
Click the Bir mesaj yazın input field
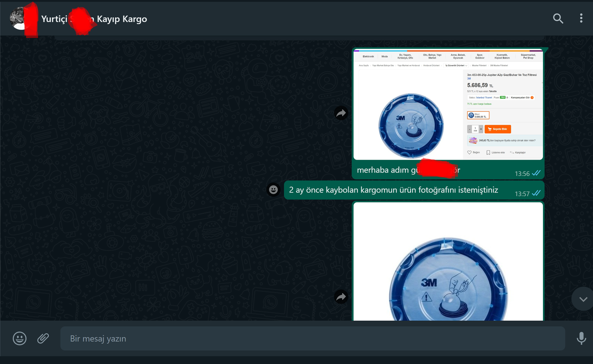click(x=312, y=338)
